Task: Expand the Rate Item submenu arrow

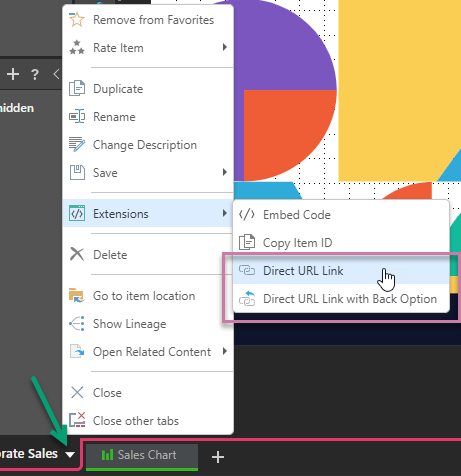Action: [x=225, y=47]
